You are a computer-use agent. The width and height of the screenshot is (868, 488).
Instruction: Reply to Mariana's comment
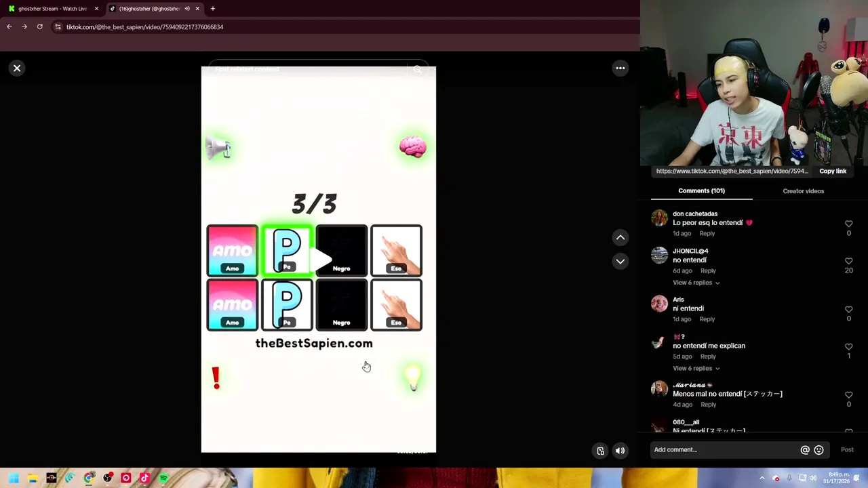tap(708, 405)
